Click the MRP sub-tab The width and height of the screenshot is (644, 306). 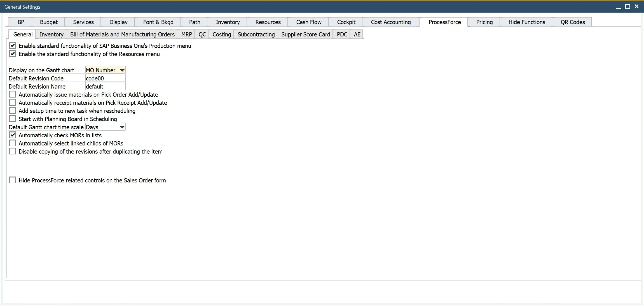coord(186,34)
